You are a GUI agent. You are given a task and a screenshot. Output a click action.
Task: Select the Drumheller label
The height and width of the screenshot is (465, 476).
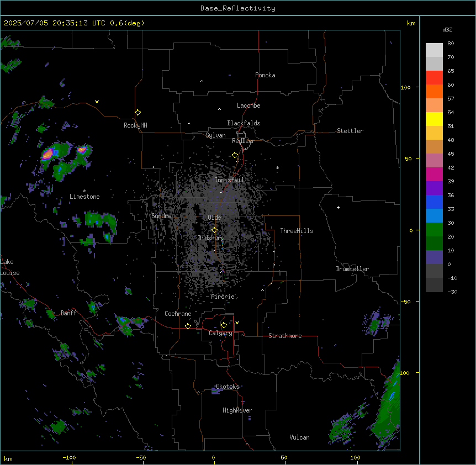pyautogui.click(x=352, y=269)
